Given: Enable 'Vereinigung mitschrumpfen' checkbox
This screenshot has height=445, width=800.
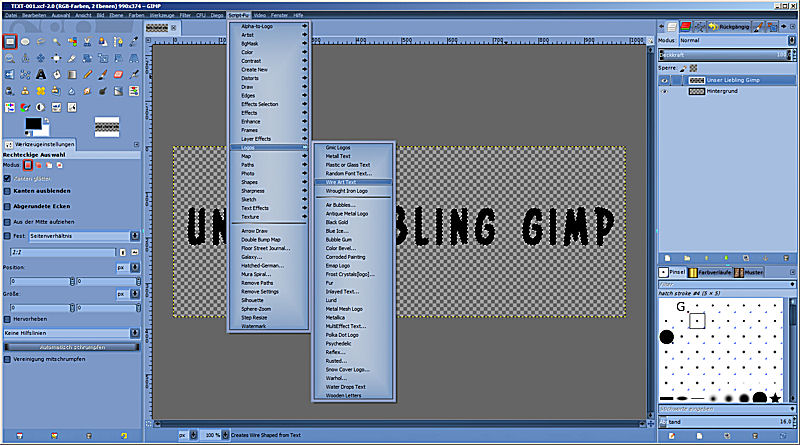Looking at the screenshot, I should pos(7,359).
